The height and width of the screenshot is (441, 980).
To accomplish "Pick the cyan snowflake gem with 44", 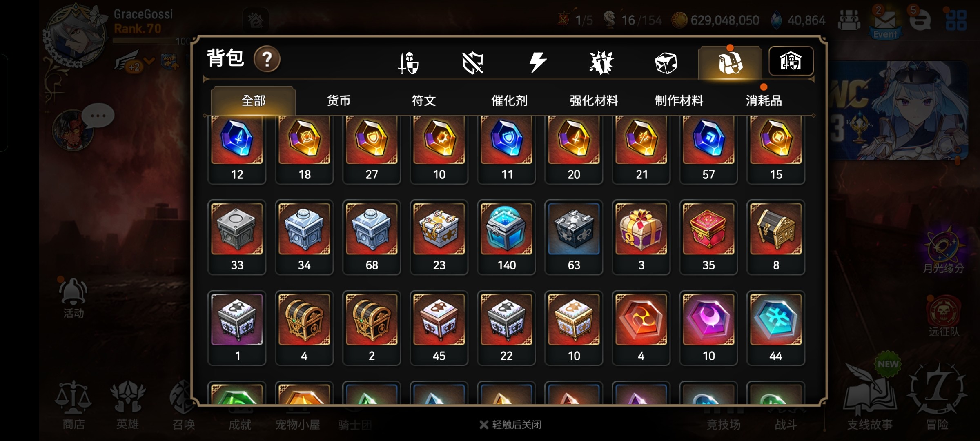I will click(776, 328).
